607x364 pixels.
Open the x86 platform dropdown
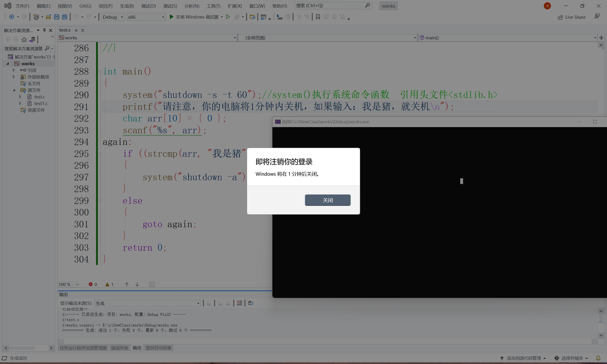[x=146, y=17]
